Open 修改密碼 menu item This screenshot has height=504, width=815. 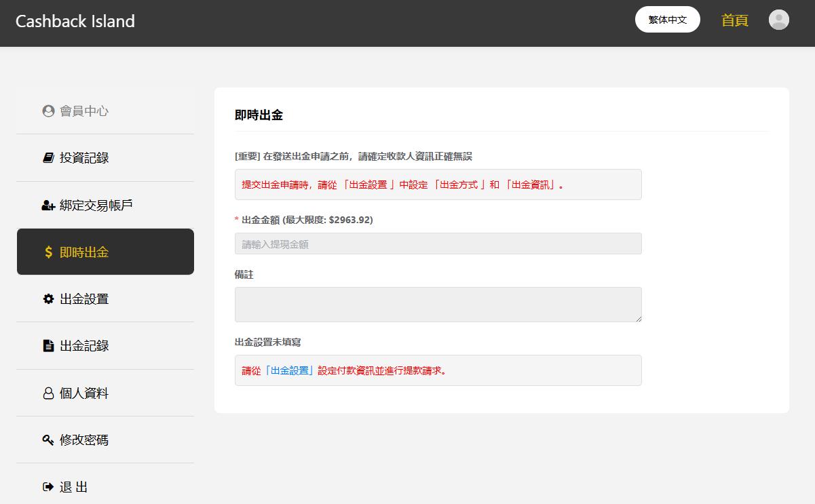point(105,440)
